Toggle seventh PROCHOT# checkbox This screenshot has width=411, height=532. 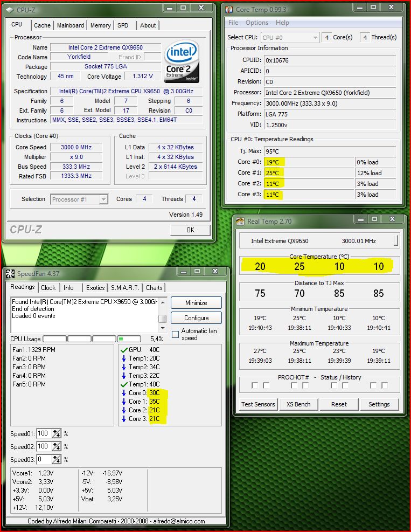pyautogui.click(x=373, y=385)
